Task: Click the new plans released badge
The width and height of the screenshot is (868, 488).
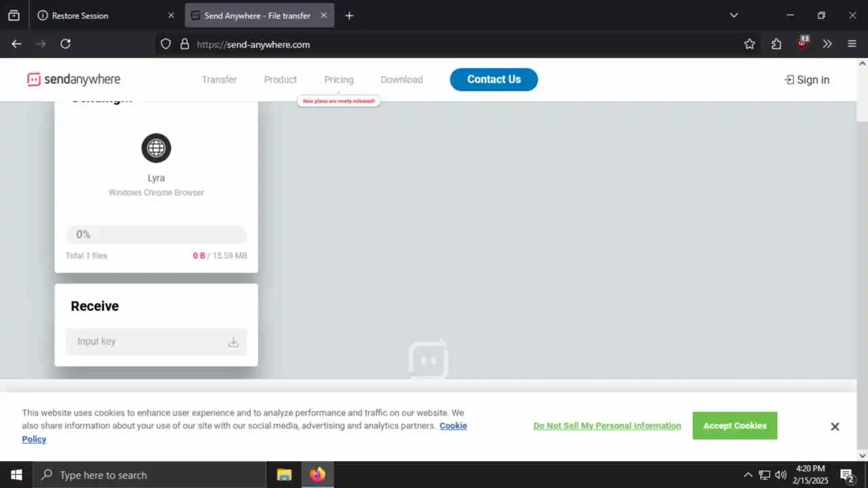Action: [338, 101]
